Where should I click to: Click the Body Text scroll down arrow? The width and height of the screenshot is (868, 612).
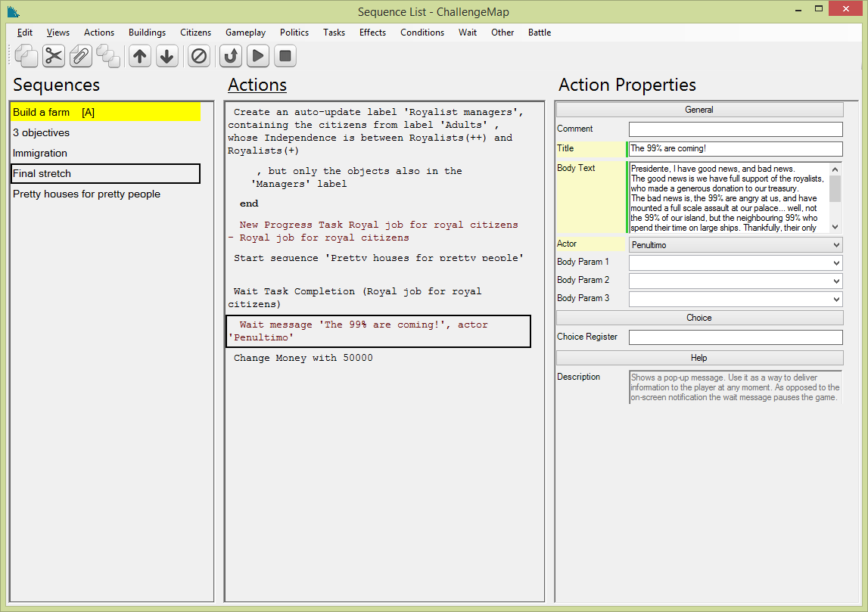pos(835,227)
